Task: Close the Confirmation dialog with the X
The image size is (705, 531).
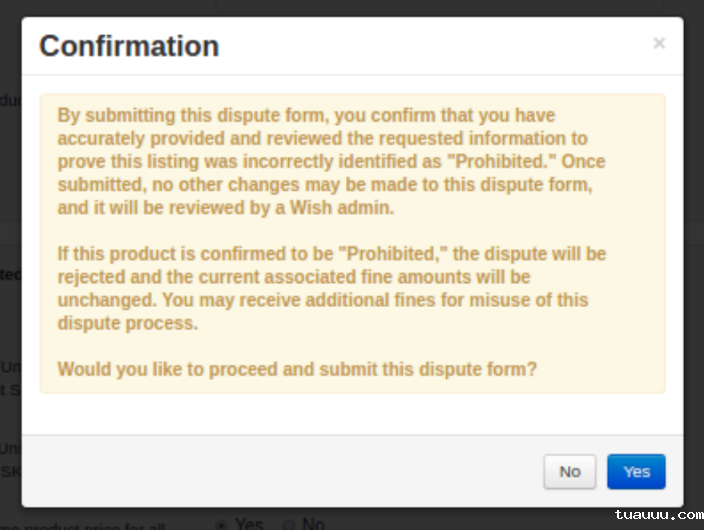Action: coord(659,43)
